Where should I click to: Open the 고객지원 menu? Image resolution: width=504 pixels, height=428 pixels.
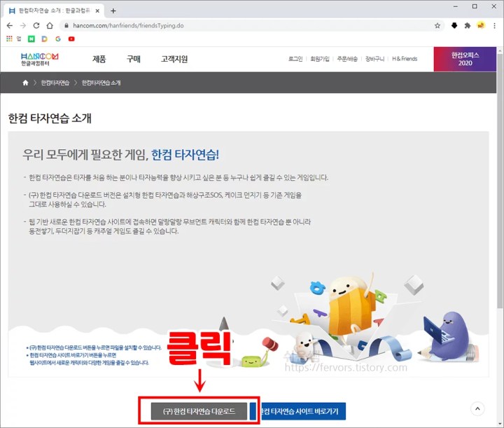click(x=174, y=59)
